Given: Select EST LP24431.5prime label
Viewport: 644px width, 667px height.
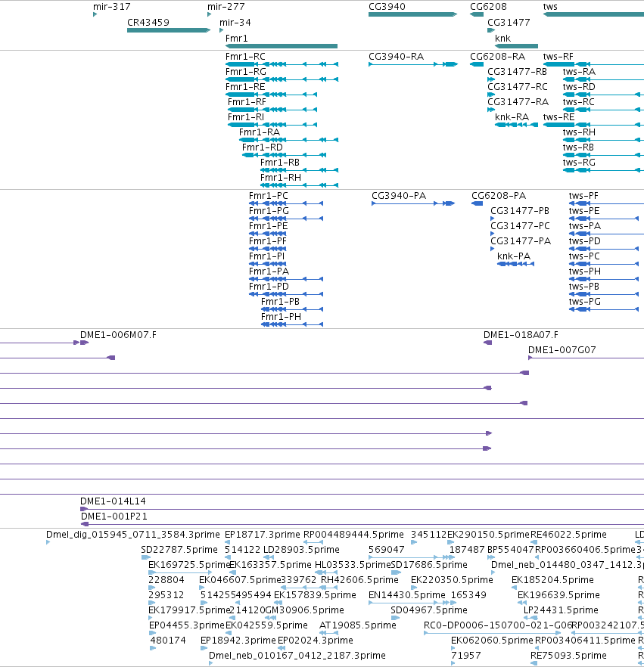Looking at the screenshot, I should 561,610.
